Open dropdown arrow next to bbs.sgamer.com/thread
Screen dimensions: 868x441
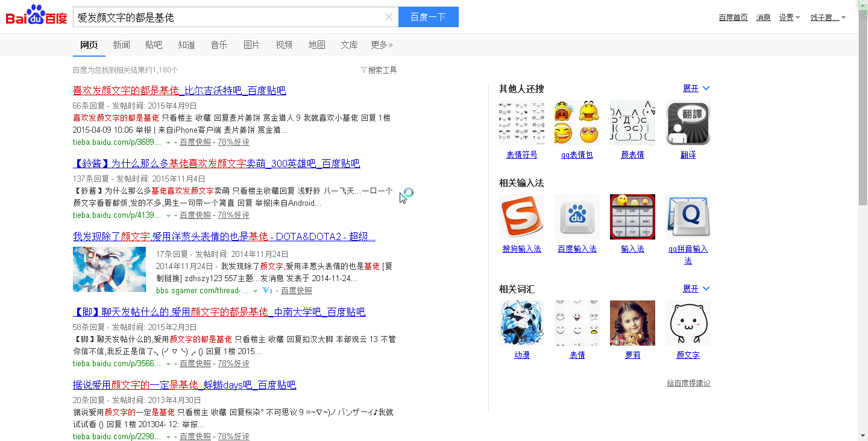click(255, 291)
